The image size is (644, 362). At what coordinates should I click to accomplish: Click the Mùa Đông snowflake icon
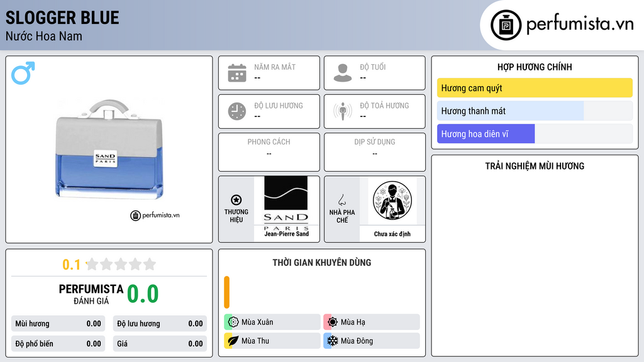coord(333,341)
